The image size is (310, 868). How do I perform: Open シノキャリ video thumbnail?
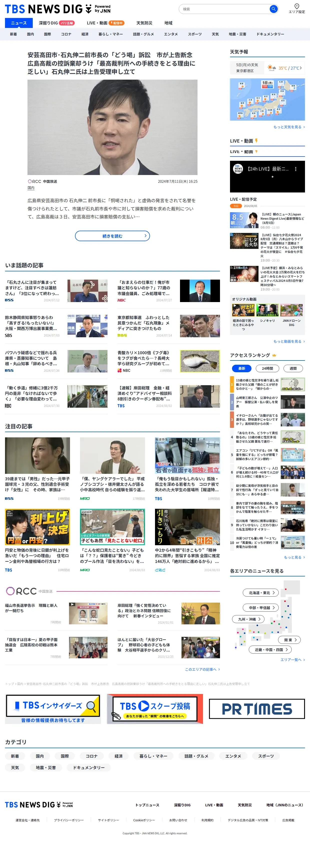(x=267, y=310)
